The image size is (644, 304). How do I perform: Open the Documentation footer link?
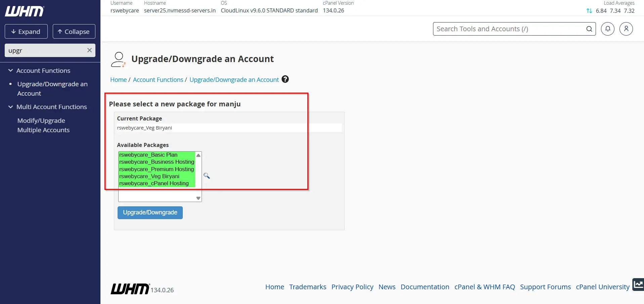click(425, 287)
